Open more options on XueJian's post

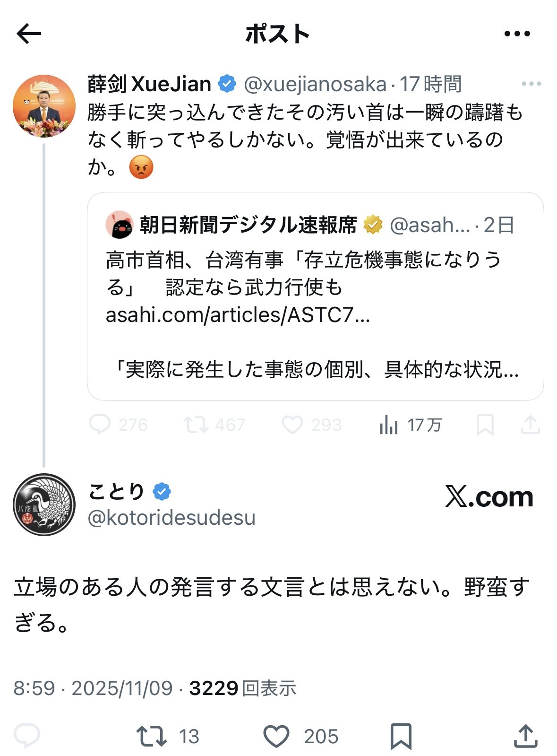531,84
